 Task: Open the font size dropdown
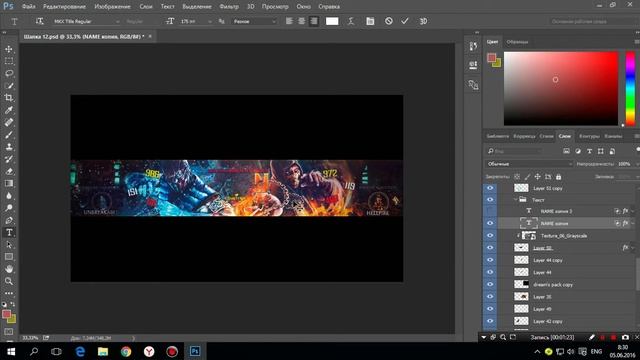coord(210,21)
